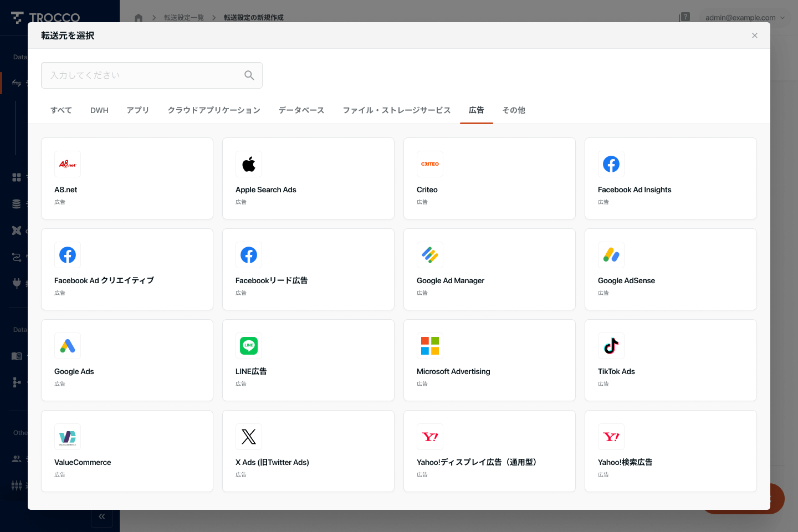Pick the TikTok Ads connector
798x532 pixels.
(x=671, y=360)
